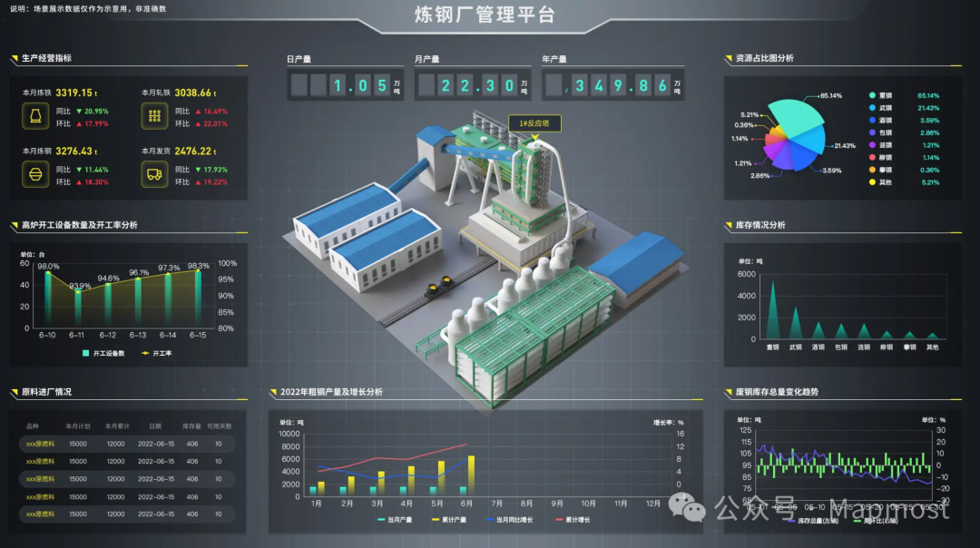Click the 2022年粗钢产量及增长分析 panel title
This screenshot has height=548, width=980.
331,392
